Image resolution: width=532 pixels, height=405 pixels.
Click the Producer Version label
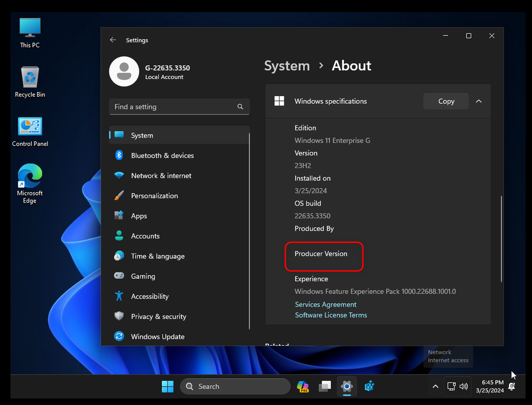click(x=320, y=254)
